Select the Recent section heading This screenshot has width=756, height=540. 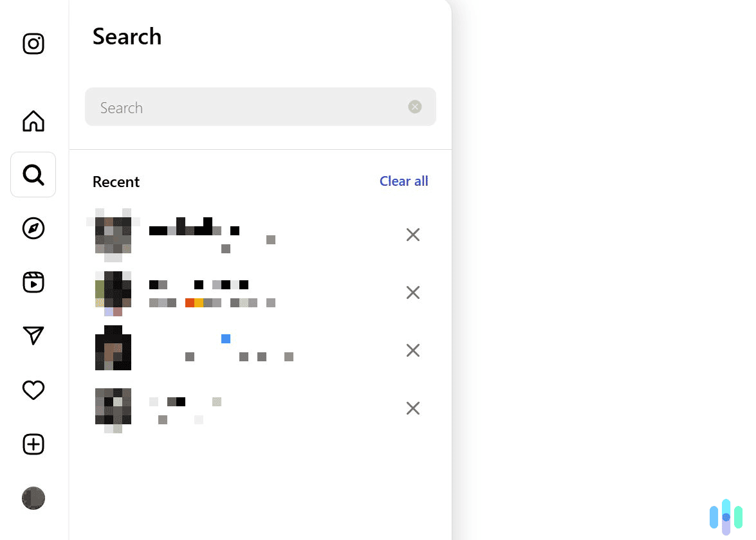(116, 181)
